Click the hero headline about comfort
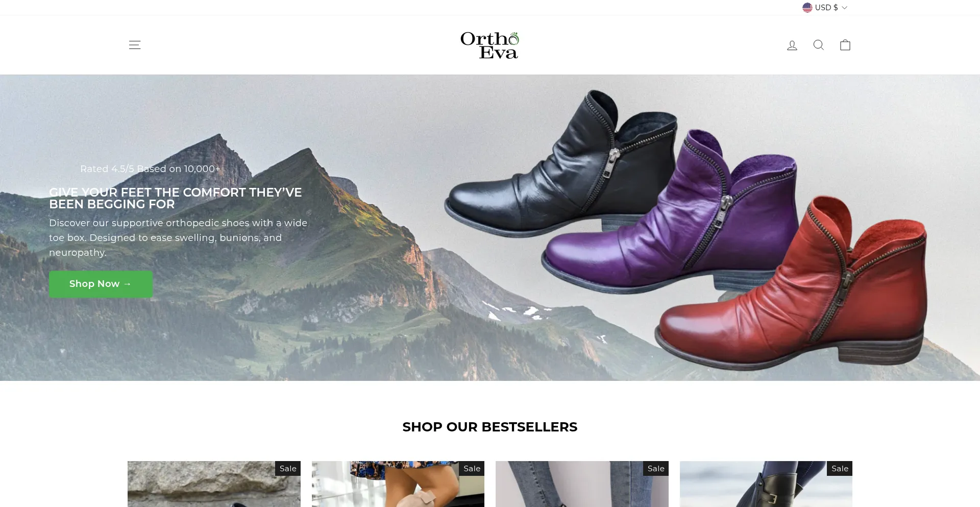Screen dimensions: 980x507 (176, 198)
